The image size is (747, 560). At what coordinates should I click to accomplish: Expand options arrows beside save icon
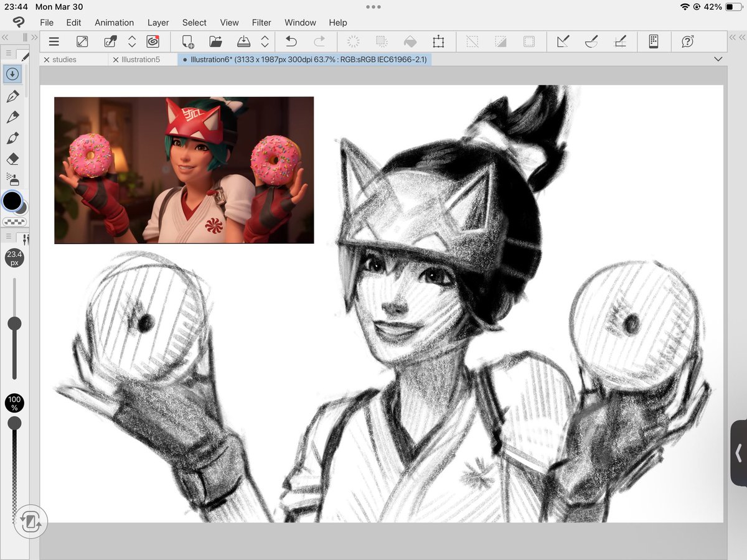265,42
